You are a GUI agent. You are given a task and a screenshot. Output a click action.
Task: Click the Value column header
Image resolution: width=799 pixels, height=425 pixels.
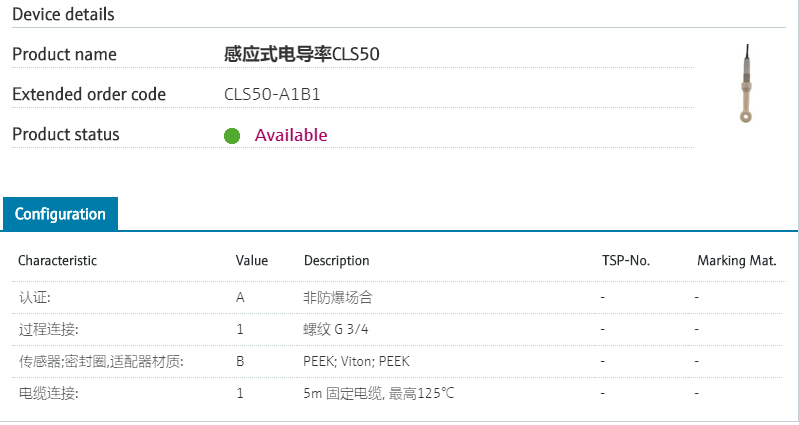pyautogui.click(x=252, y=261)
